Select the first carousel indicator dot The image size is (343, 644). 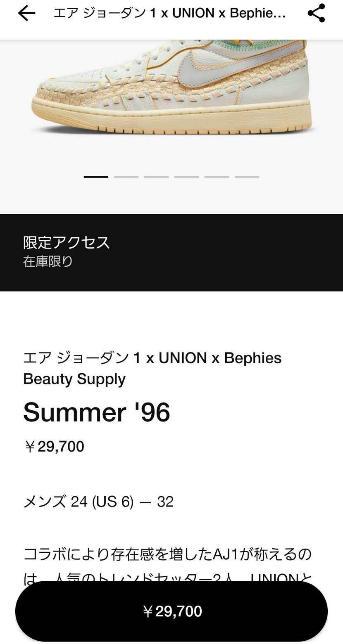coord(95,176)
